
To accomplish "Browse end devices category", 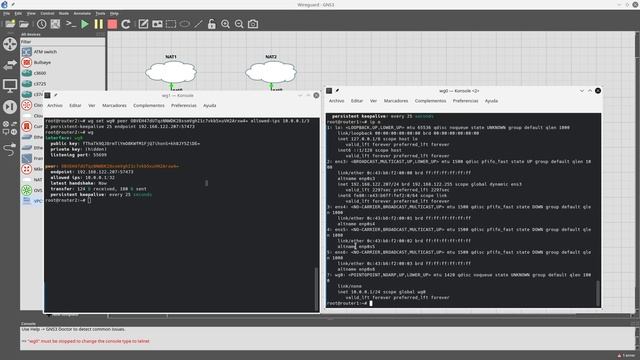I will click(10, 86).
